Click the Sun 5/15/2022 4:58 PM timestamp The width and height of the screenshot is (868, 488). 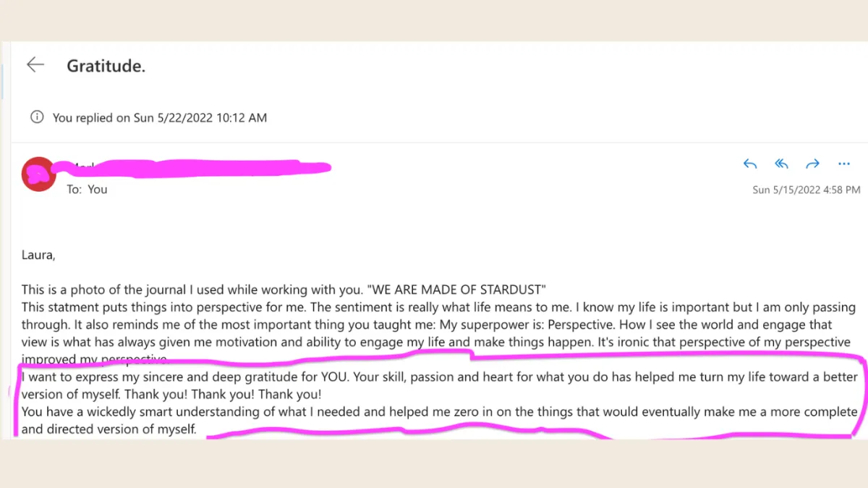click(807, 190)
